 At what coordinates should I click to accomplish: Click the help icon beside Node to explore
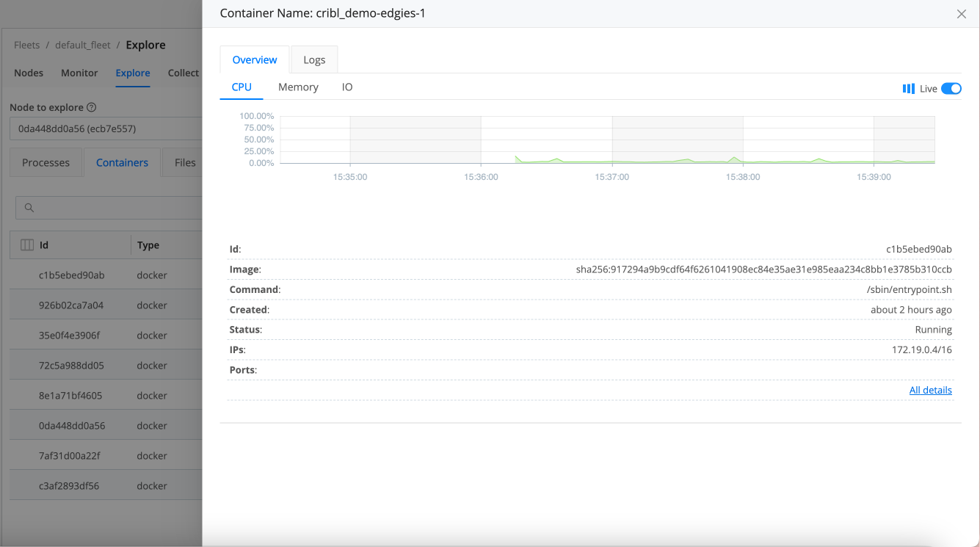click(x=92, y=107)
